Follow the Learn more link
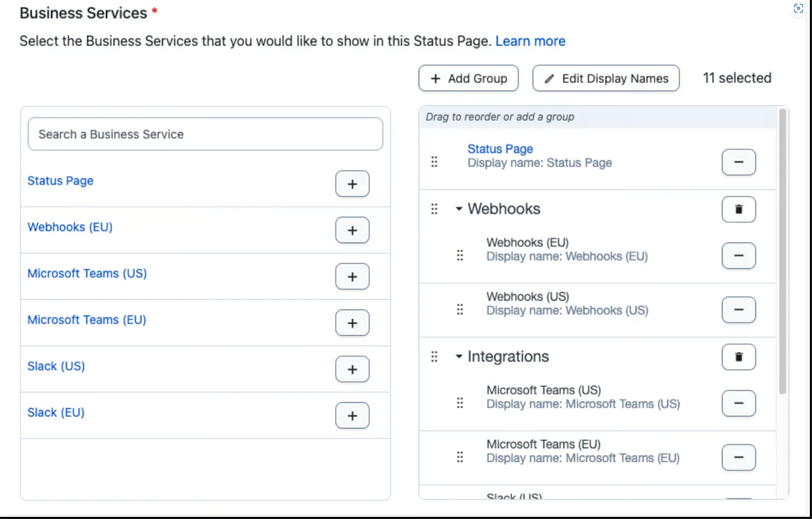Viewport: 812px width, 519px height. pyautogui.click(x=530, y=41)
